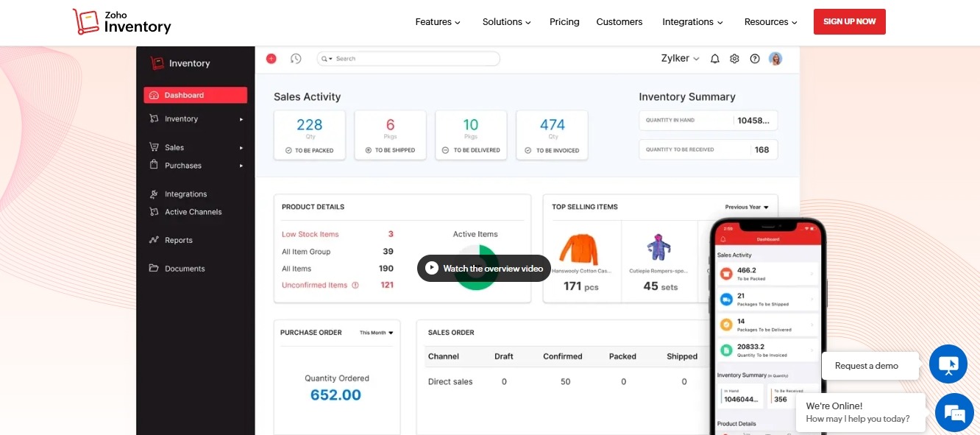Viewport: 980px width, 435px height.
Task: Click the Zoho Inventory logo
Action: (122, 21)
